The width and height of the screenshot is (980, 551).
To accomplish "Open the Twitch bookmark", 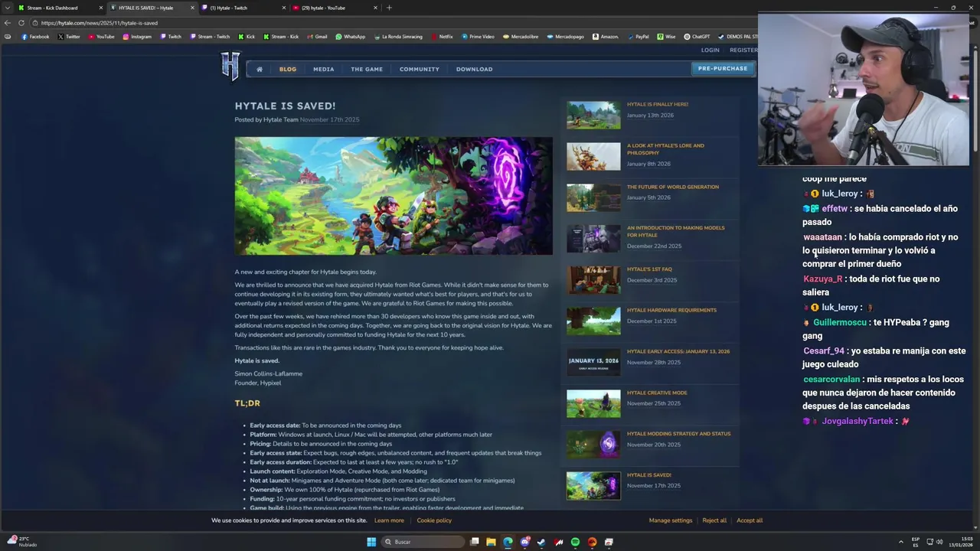I will (171, 37).
